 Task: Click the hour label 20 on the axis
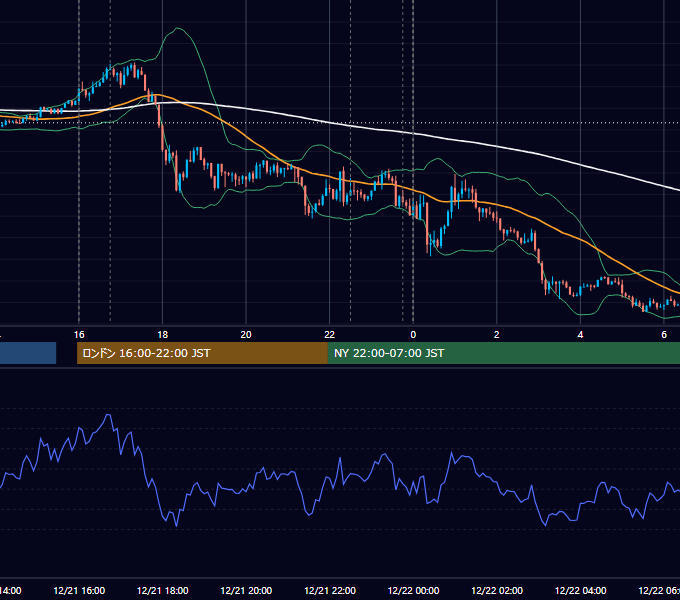click(246, 335)
